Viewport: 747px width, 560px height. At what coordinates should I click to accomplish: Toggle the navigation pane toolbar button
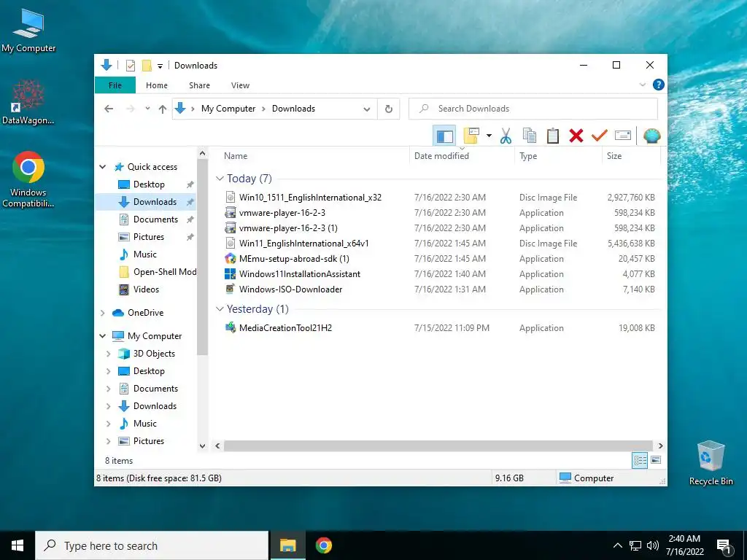coord(444,136)
